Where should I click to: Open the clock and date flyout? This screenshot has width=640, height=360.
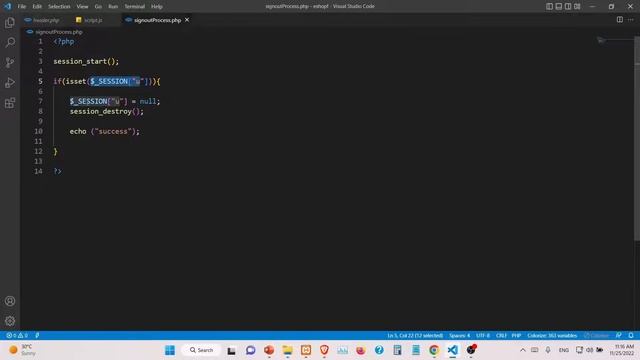pyautogui.click(x=622, y=350)
